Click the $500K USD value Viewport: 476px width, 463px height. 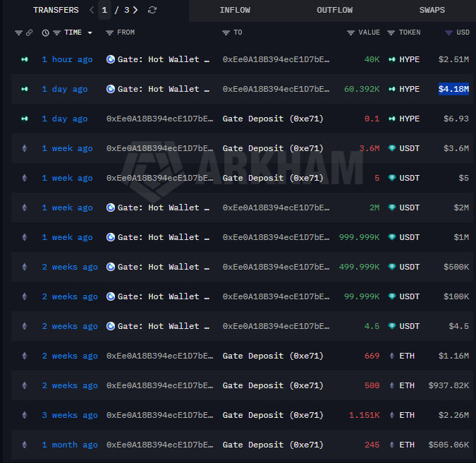(x=456, y=267)
